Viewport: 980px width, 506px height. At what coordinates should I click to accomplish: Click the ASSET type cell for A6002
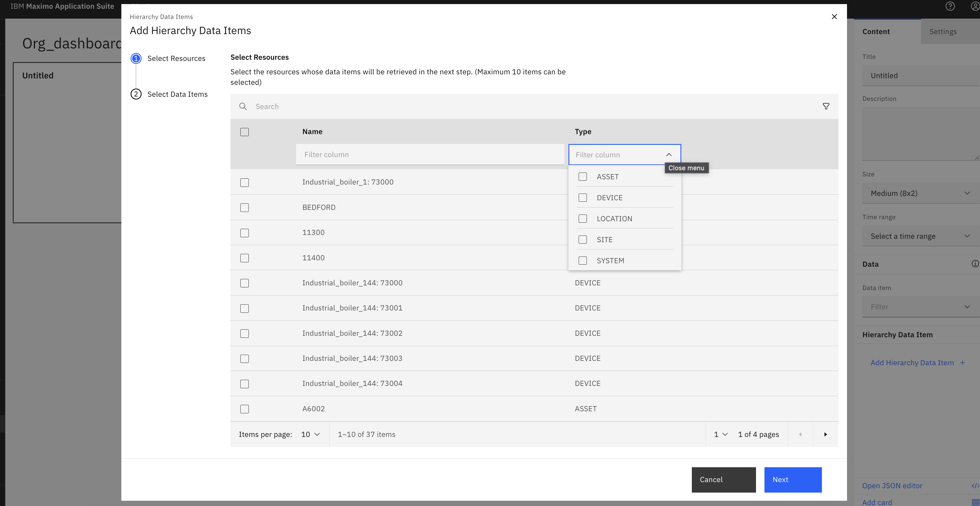pos(585,409)
